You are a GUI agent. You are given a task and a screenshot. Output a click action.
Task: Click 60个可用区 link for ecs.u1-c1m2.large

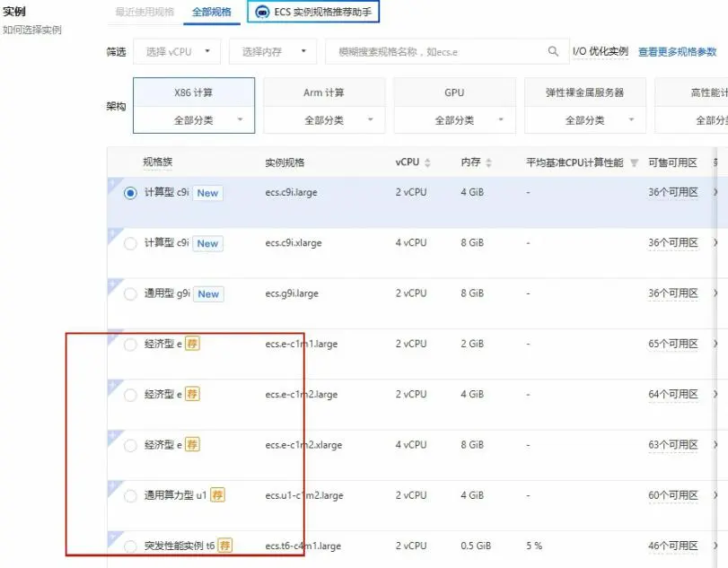673,495
